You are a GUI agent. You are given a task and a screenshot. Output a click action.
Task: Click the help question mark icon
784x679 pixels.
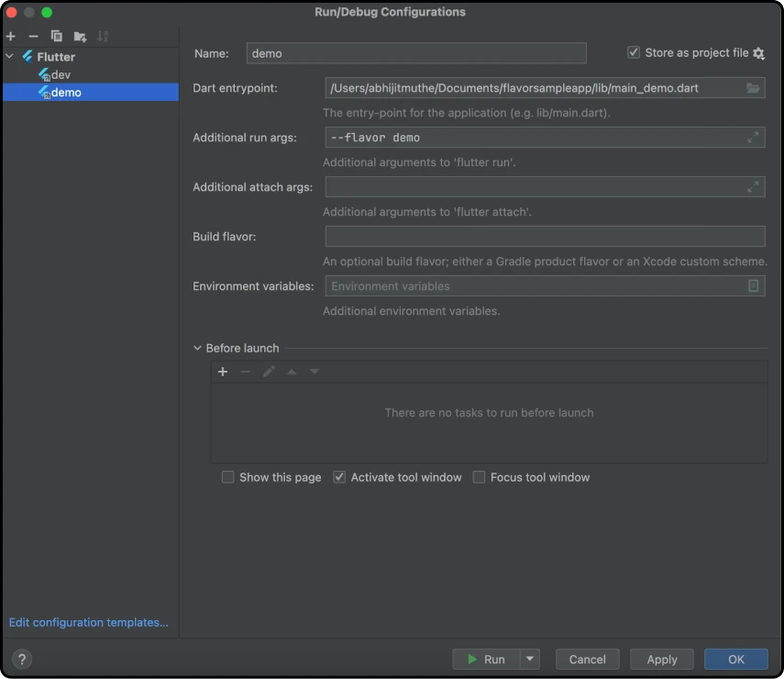pos(21,659)
